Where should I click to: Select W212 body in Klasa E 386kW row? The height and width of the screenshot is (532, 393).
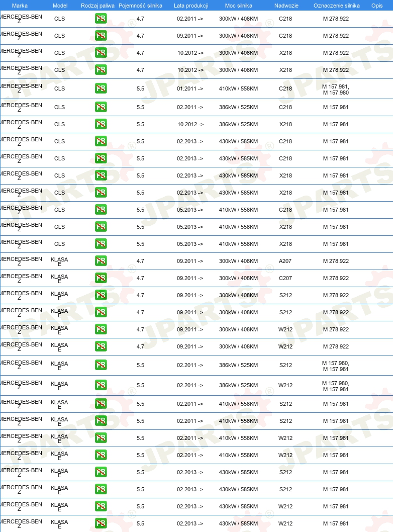tap(285, 385)
